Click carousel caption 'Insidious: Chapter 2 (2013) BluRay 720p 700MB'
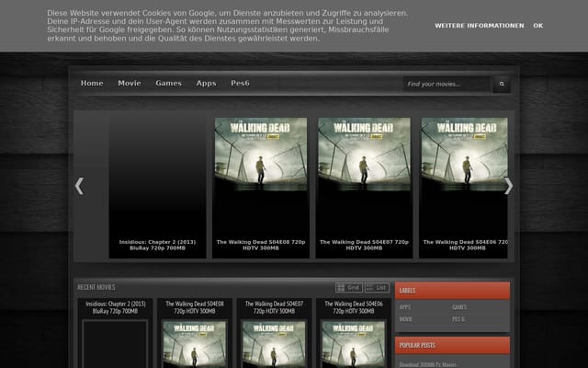This screenshot has height=368, width=588. tap(157, 245)
